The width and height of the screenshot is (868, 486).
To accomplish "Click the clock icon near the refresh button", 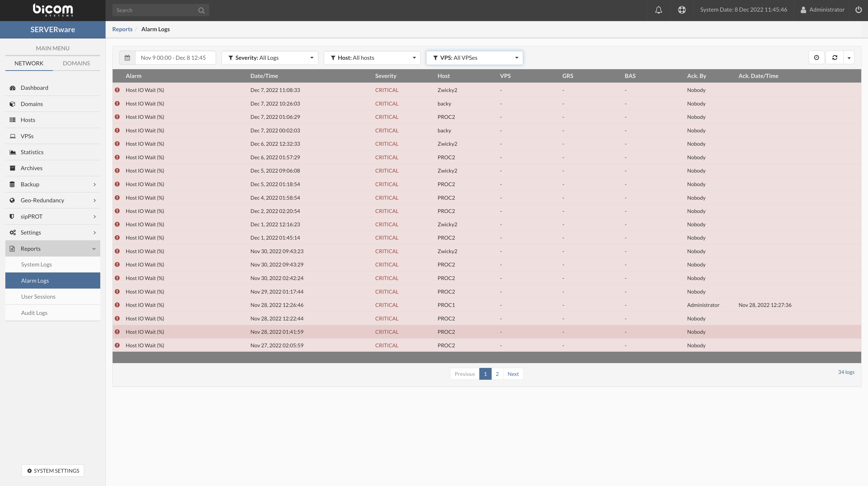I will click(817, 58).
